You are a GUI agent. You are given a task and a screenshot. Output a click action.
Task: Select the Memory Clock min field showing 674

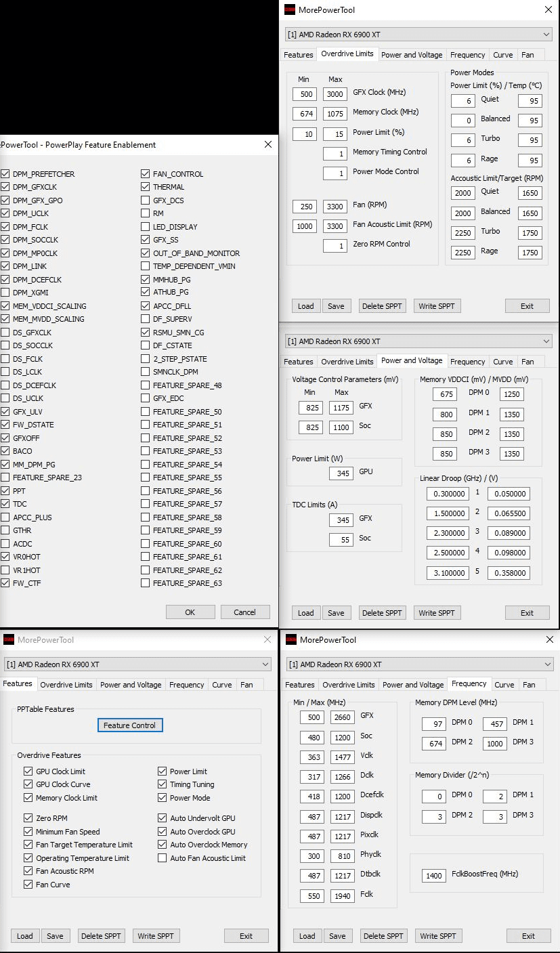click(x=305, y=114)
